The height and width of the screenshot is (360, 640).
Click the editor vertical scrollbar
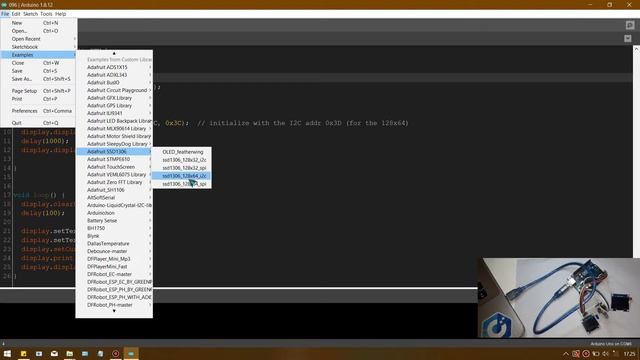tap(636, 151)
